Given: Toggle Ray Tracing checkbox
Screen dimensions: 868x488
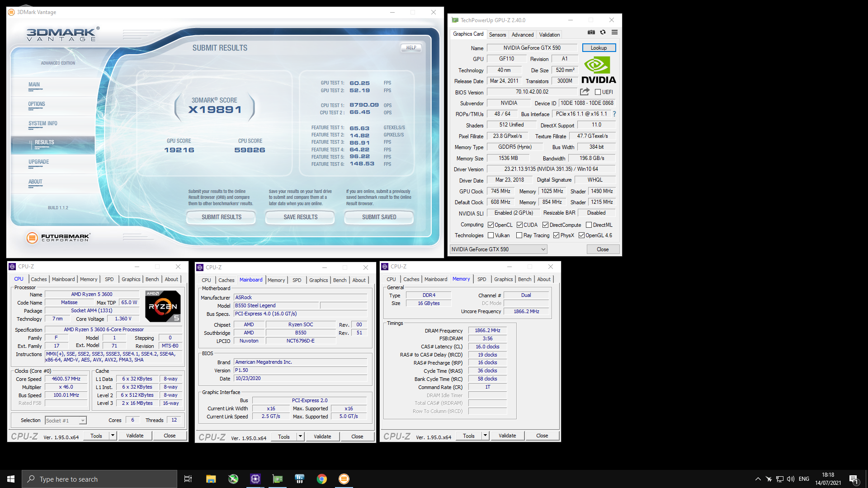Looking at the screenshot, I should pos(519,235).
